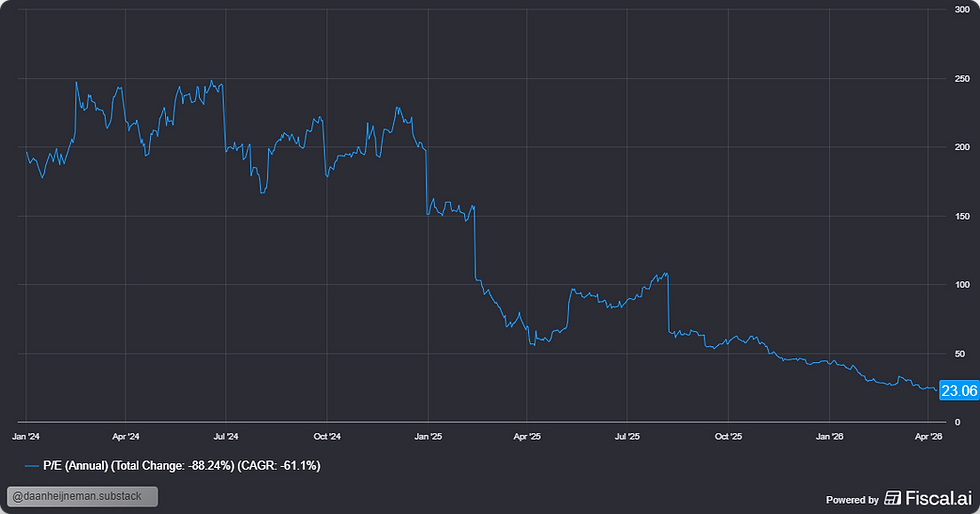Click the Apr '24 x-axis label
The width and height of the screenshot is (980, 514).
pyautogui.click(x=126, y=436)
